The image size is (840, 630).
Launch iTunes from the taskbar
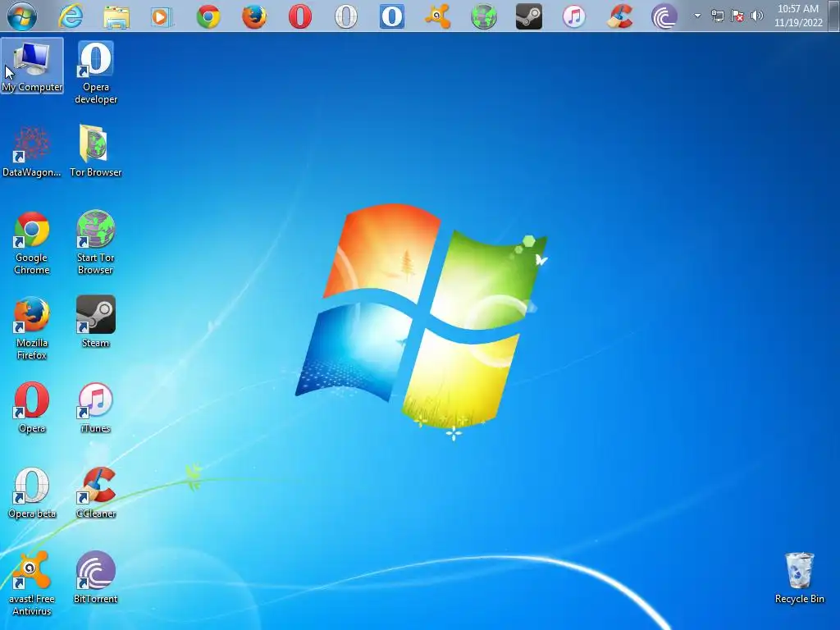[x=574, y=16]
